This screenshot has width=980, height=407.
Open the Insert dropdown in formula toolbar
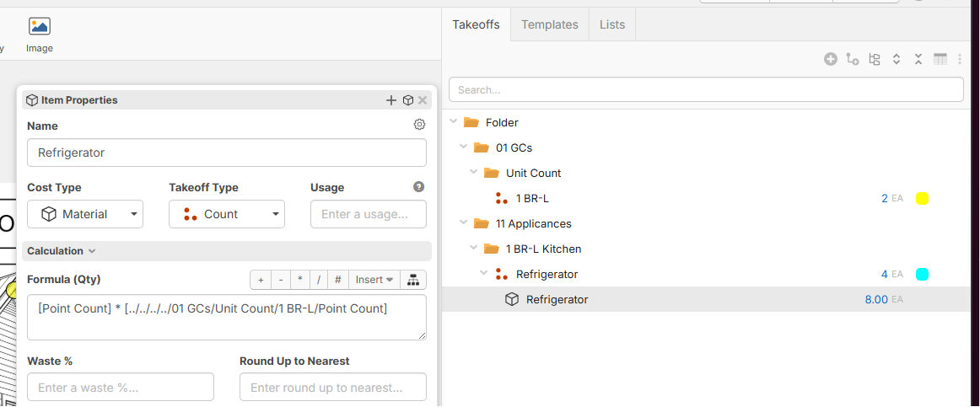374,280
